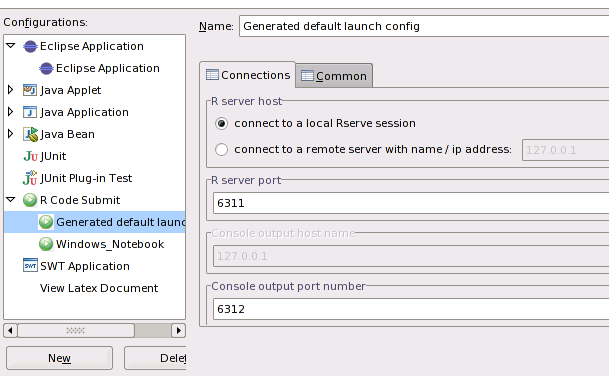Click the remote server ip address field
Image resolution: width=609 pixels, height=376 pixels.
(x=566, y=150)
